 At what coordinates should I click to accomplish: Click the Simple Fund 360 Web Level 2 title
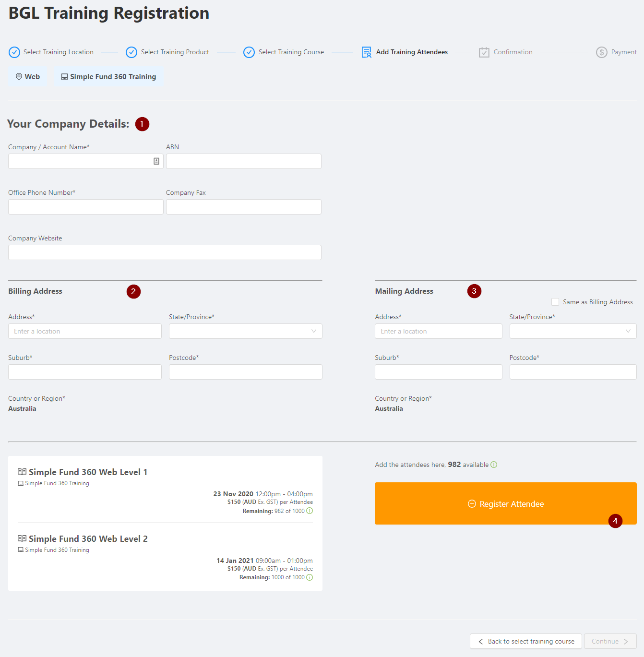(x=88, y=539)
